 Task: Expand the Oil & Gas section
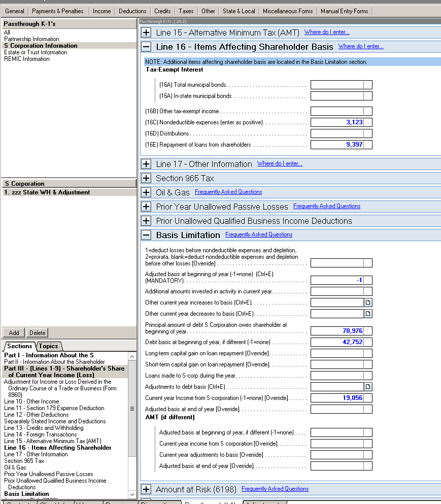point(146,192)
